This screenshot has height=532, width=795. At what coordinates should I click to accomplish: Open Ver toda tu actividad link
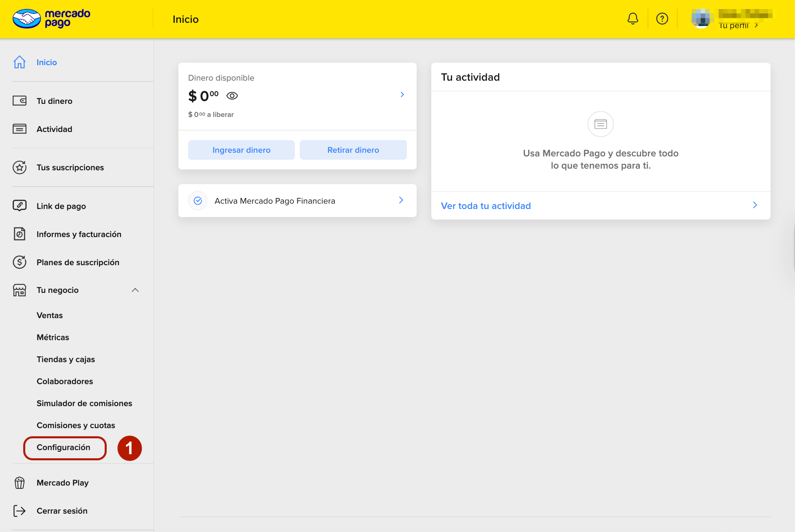(486, 206)
